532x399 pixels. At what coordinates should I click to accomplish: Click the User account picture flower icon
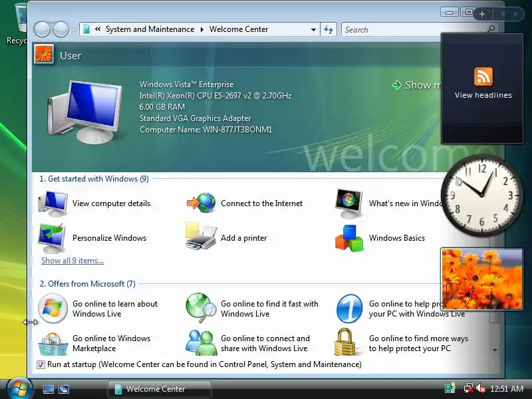(43, 55)
